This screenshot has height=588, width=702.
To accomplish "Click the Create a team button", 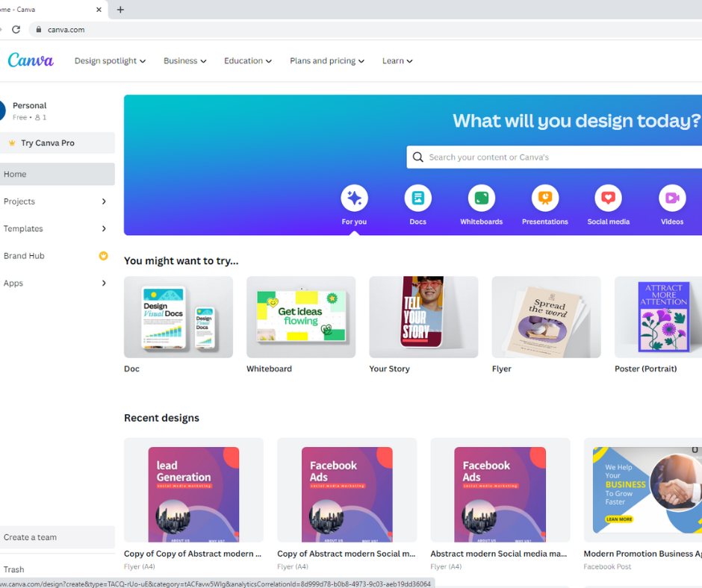I will 57,537.
